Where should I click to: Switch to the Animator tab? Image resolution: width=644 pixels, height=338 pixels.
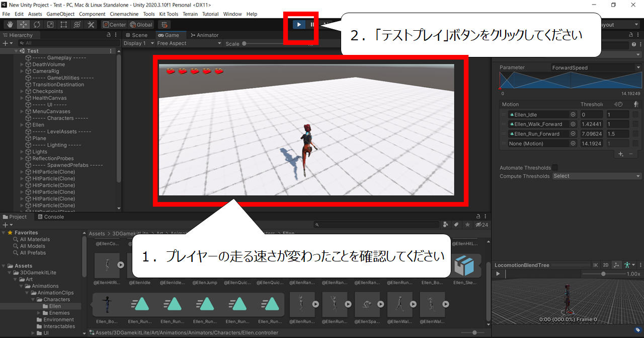click(x=204, y=35)
